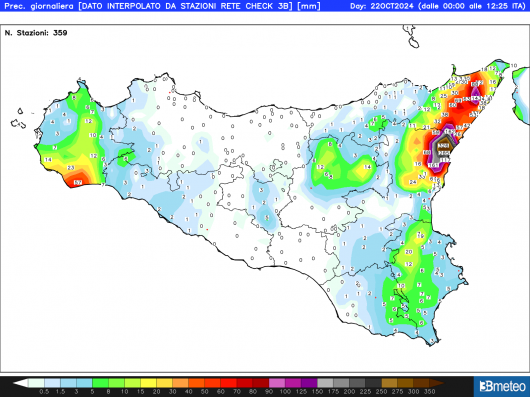The width and height of the screenshot is (530, 397).
Task: Click the legend label 200
Action: pyautogui.click(x=349, y=392)
